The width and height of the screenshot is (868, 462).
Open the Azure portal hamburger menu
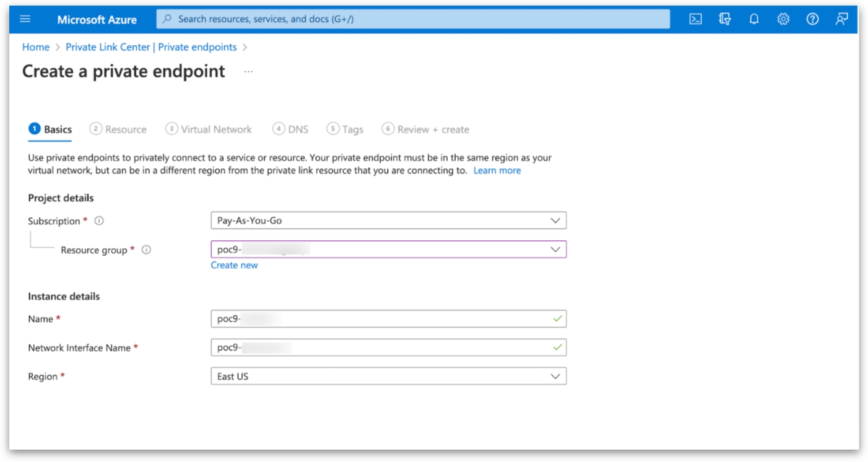[x=25, y=19]
